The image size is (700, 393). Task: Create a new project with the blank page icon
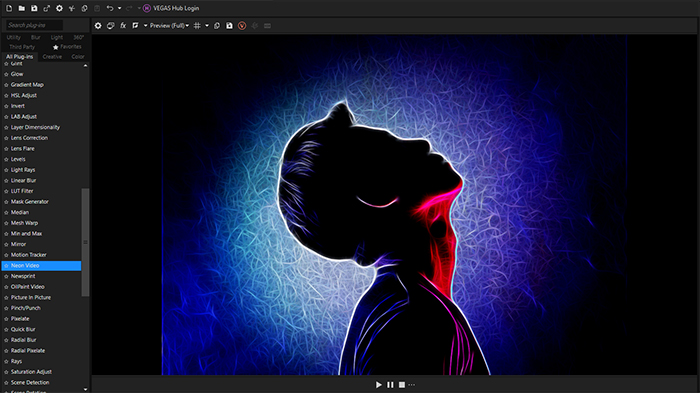click(9, 8)
